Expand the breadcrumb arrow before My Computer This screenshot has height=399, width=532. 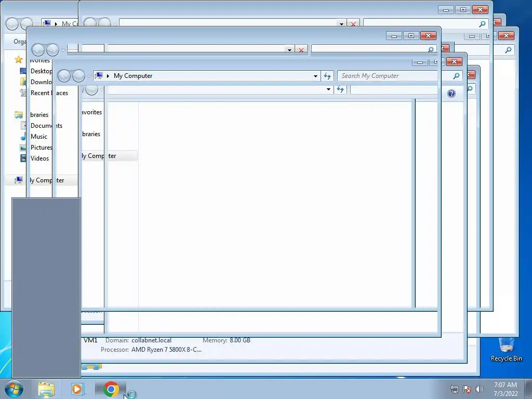(108, 76)
